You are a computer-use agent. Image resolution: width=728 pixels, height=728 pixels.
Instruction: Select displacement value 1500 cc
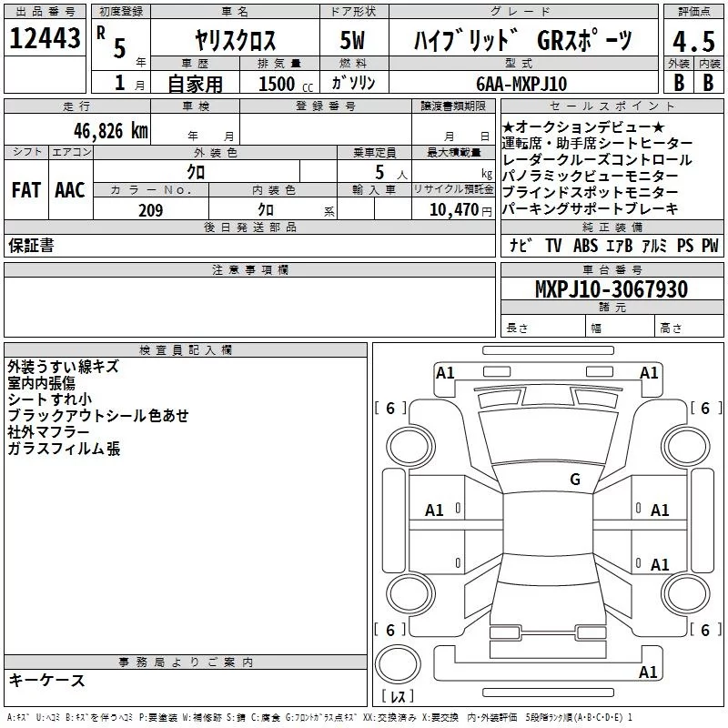pyautogui.click(x=286, y=84)
